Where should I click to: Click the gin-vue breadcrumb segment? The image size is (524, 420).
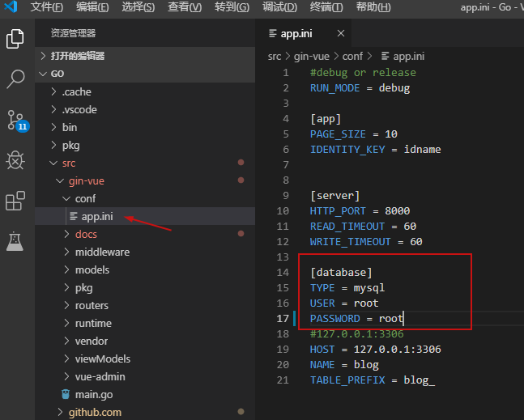(x=311, y=57)
